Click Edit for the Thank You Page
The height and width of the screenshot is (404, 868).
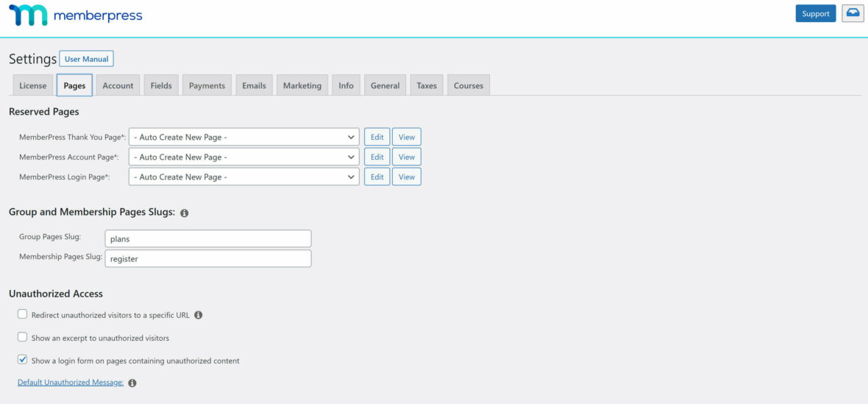[x=377, y=137]
